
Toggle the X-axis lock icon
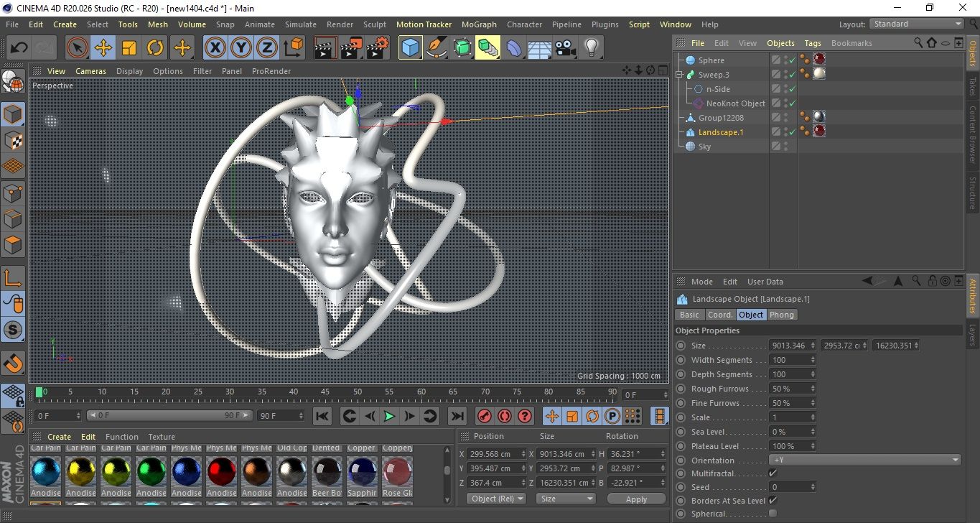(214, 48)
